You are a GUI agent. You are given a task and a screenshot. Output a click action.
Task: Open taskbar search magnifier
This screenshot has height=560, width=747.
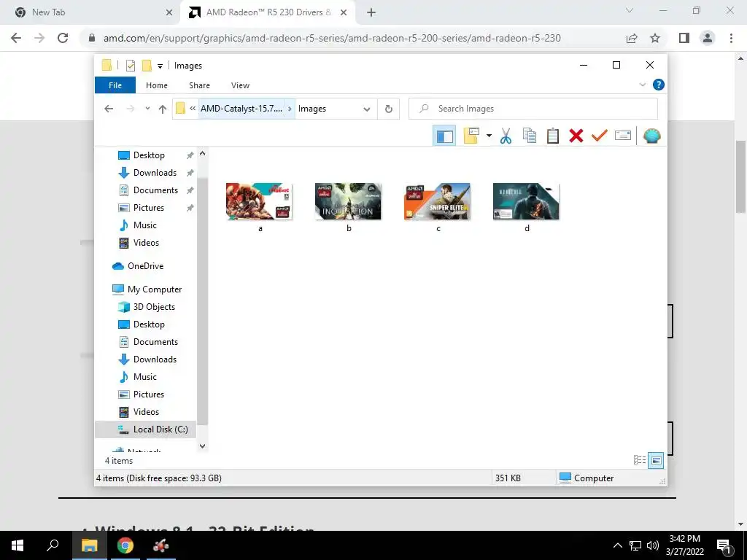[x=53, y=545]
